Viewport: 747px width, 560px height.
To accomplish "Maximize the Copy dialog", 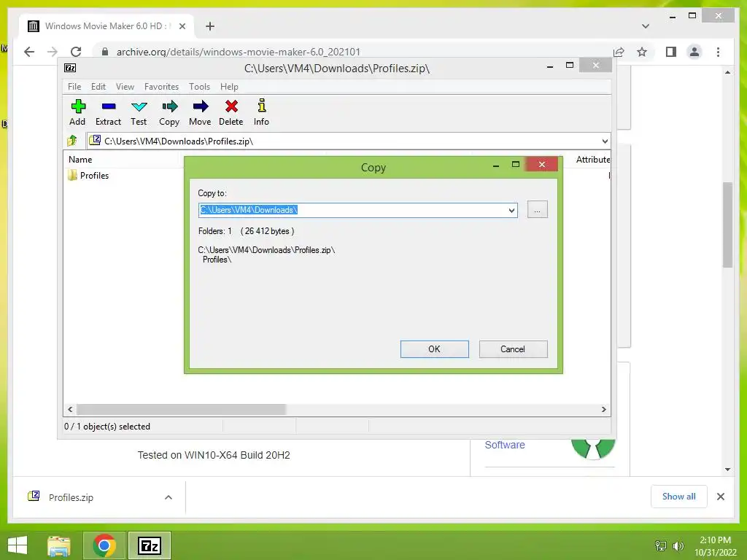I will [x=516, y=164].
